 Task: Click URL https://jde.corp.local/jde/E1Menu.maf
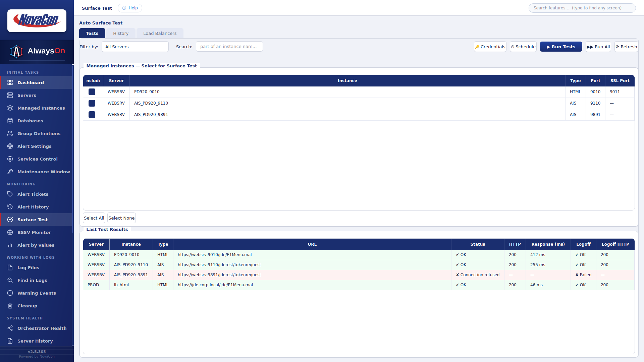[215, 285]
